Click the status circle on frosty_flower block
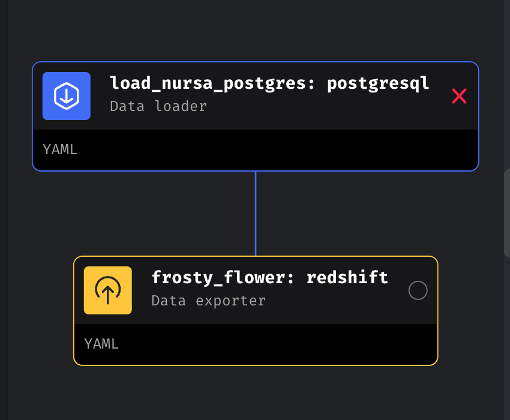Image resolution: width=510 pixels, height=420 pixels. pyautogui.click(x=418, y=290)
